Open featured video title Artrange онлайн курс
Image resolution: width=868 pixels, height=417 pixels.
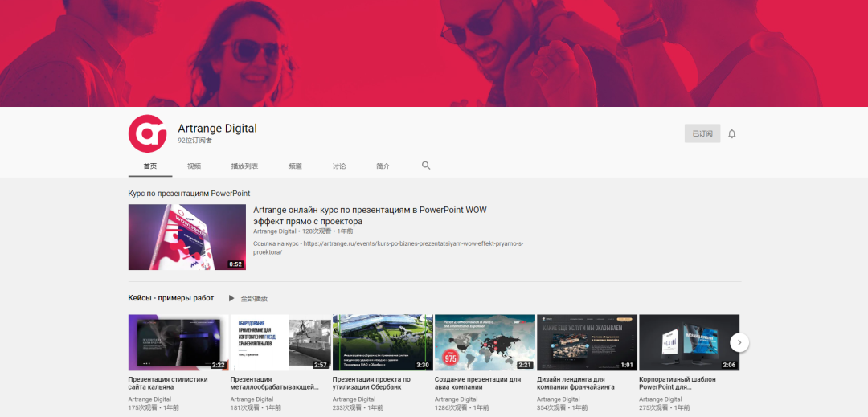click(370, 215)
